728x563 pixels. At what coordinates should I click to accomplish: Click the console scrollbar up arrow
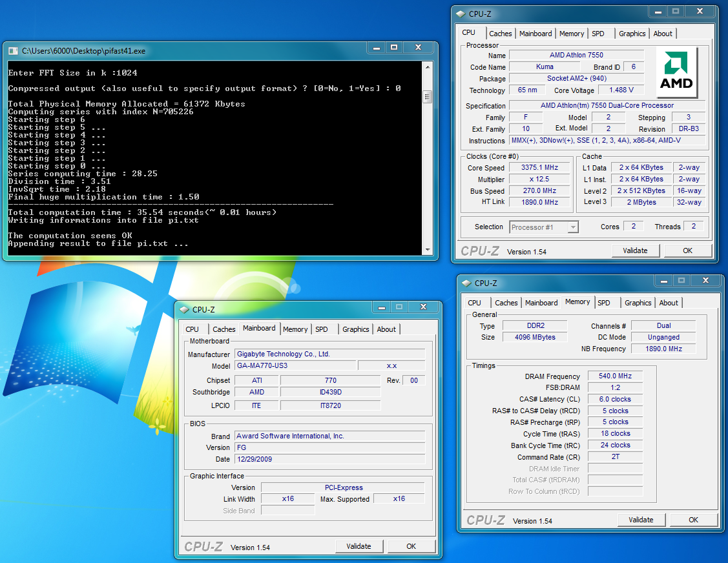click(x=428, y=67)
